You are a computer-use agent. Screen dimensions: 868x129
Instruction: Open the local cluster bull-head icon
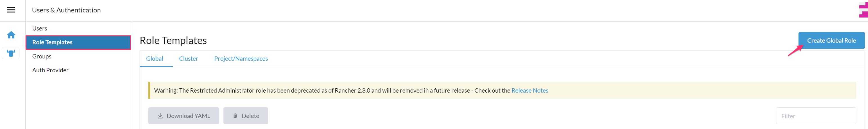coord(11,53)
